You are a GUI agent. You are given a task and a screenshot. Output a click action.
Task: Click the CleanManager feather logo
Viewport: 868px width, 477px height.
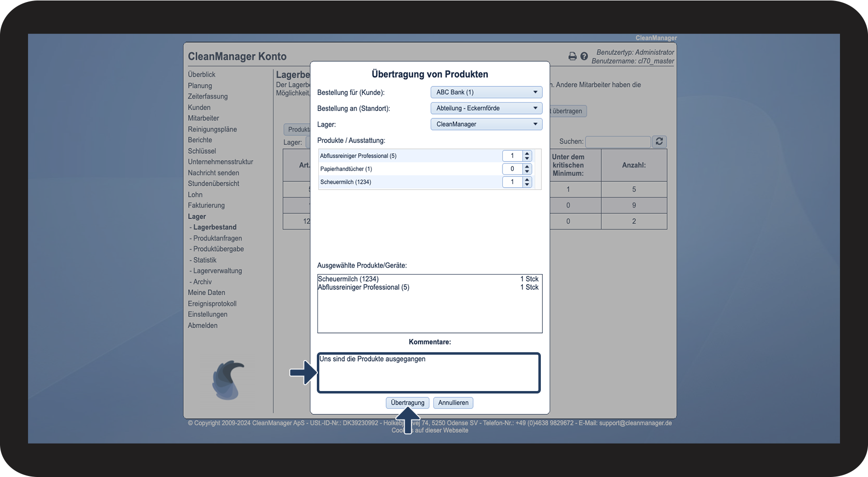[x=228, y=380]
